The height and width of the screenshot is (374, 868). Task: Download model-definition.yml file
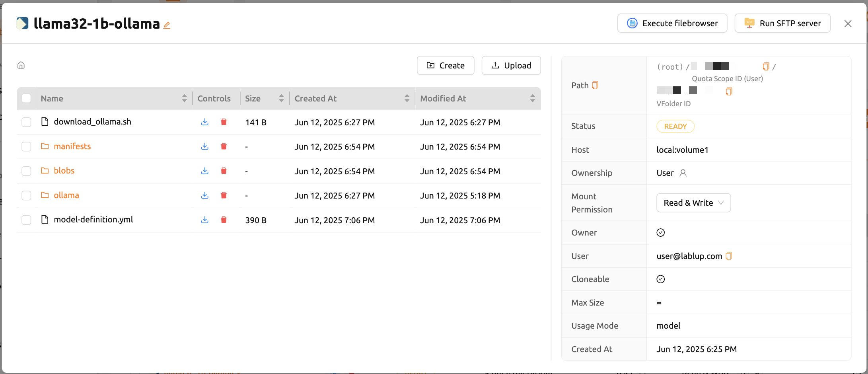point(205,220)
